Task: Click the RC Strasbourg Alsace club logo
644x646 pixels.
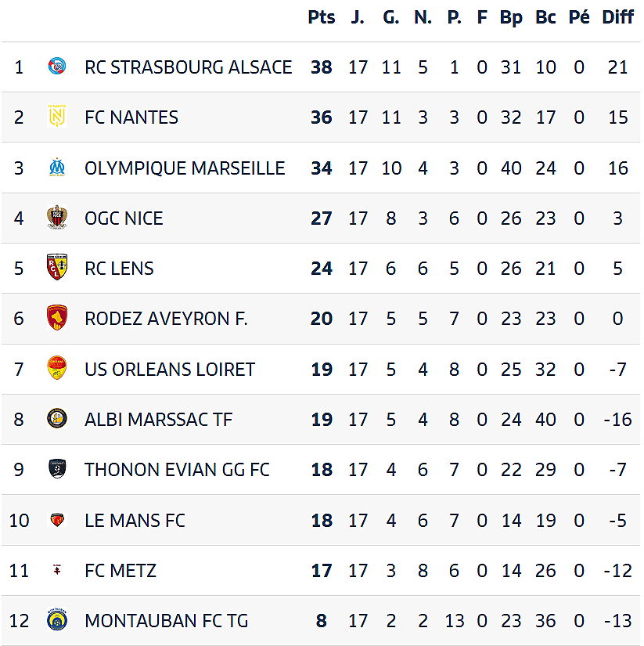Action: click(56, 67)
